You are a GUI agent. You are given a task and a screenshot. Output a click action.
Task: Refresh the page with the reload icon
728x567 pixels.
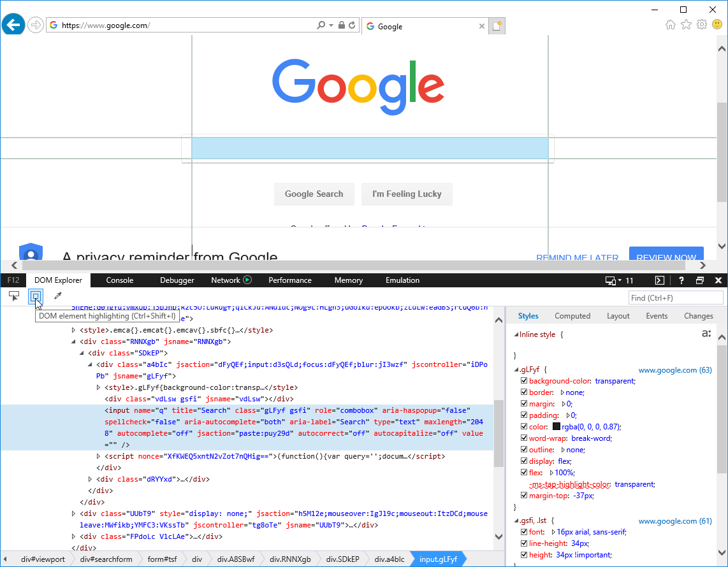click(x=352, y=25)
